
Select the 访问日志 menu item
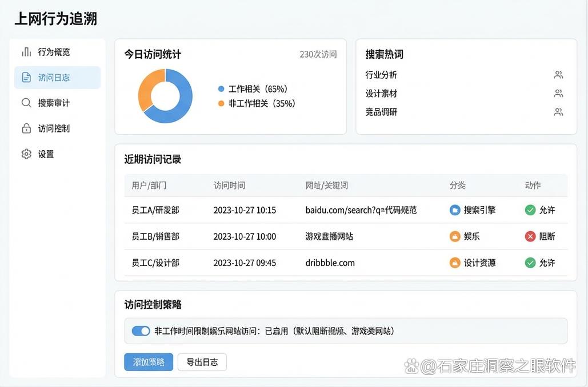click(x=57, y=78)
